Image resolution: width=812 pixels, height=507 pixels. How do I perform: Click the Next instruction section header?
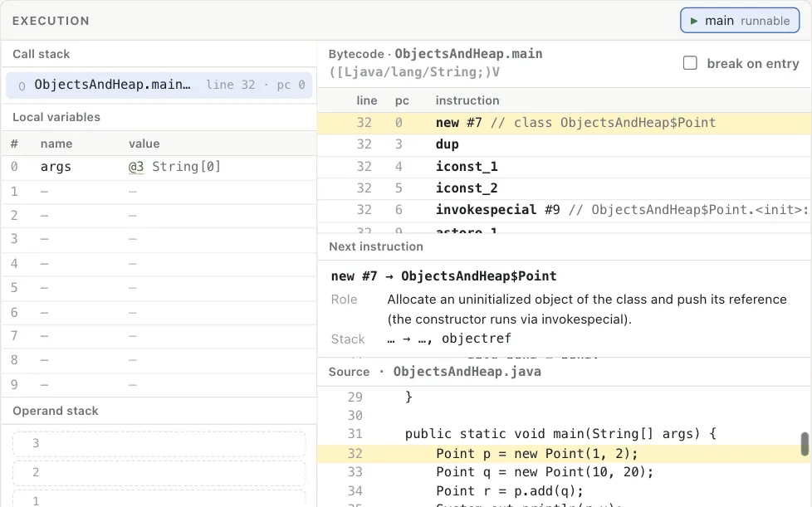point(376,246)
